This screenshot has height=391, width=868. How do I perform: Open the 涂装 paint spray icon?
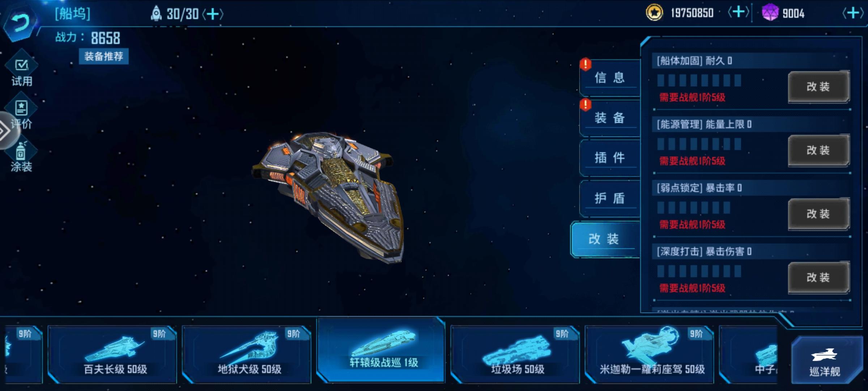22,156
